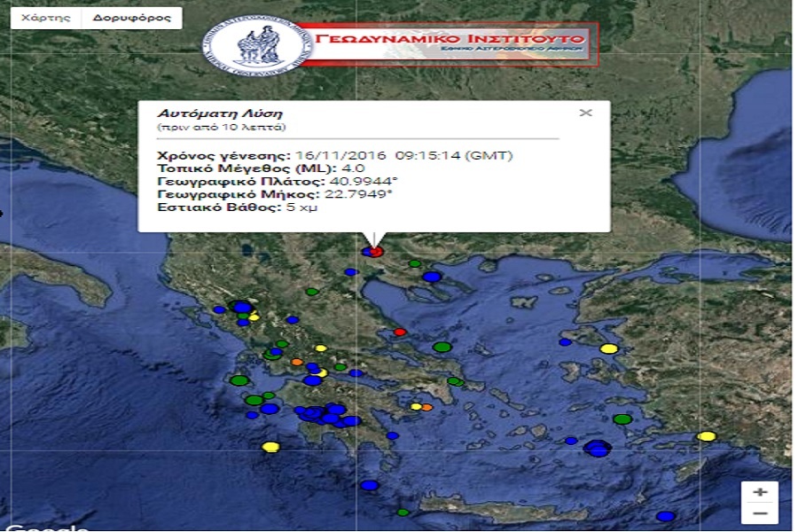
Task: Select the easternmost yellow marker on the map
Action: pyautogui.click(x=706, y=435)
